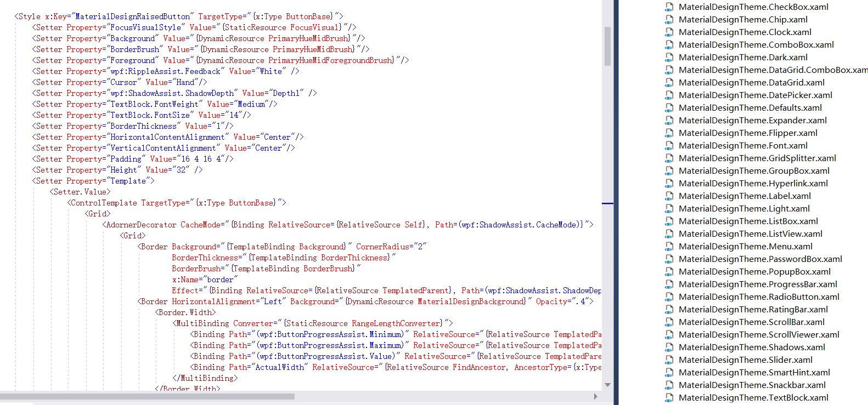Click the MaterialDesignTheme.Chip.xaml file icon

(669, 20)
